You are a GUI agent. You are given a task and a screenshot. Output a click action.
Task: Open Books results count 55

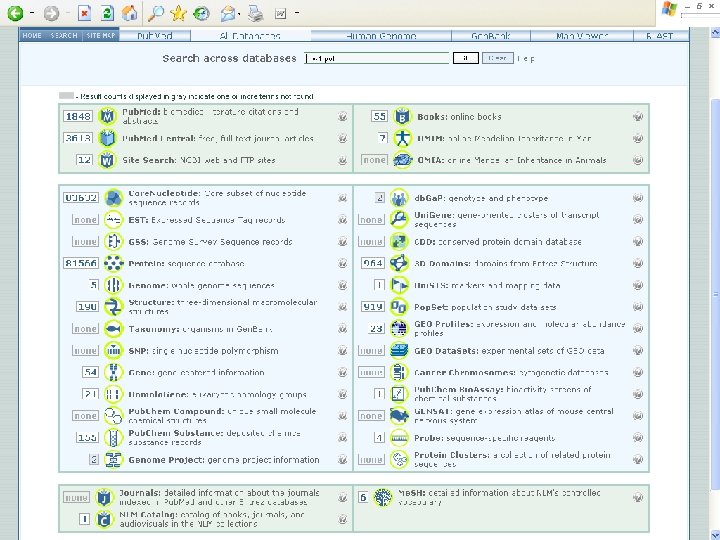(x=379, y=116)
